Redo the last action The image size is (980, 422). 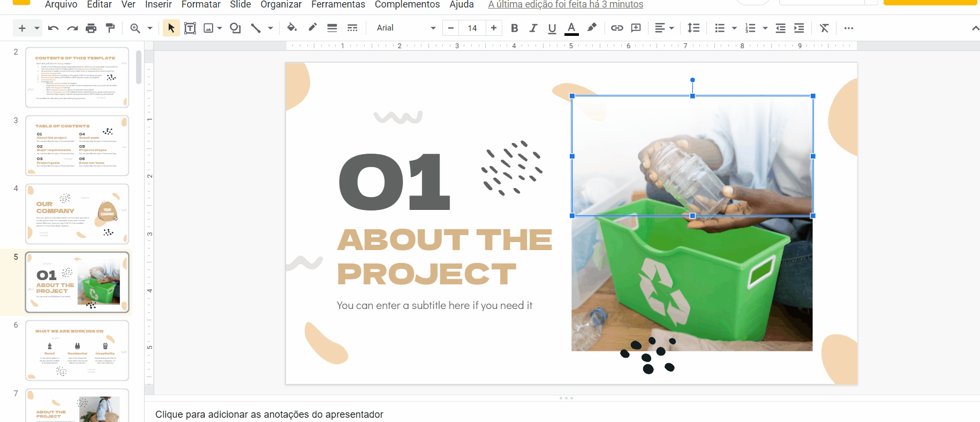pyautogui.click(x=72, y=28)
